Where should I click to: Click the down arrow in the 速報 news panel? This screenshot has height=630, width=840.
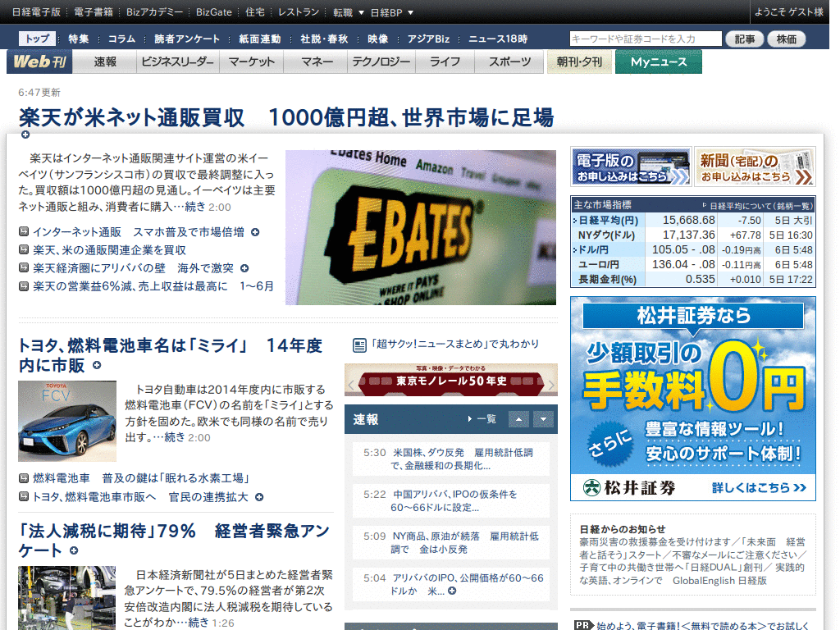(x=543, y=419)
